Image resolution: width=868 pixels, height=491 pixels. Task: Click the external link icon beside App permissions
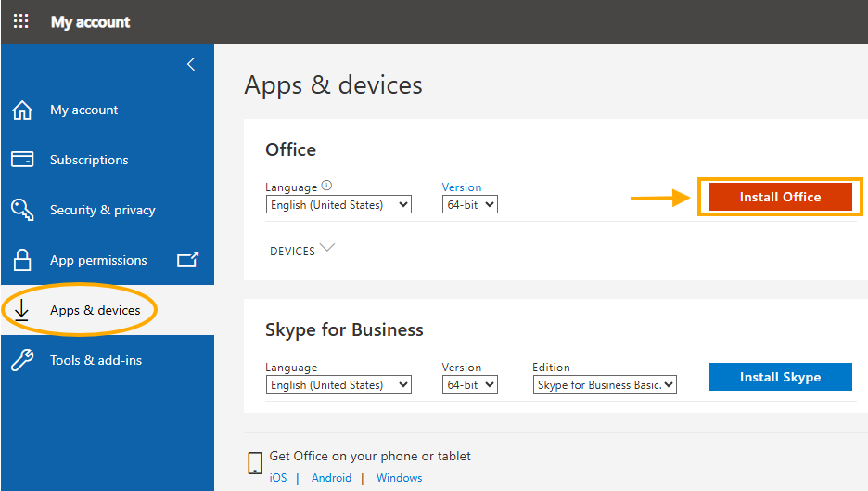pyautogui.click(x=187, y=260)
